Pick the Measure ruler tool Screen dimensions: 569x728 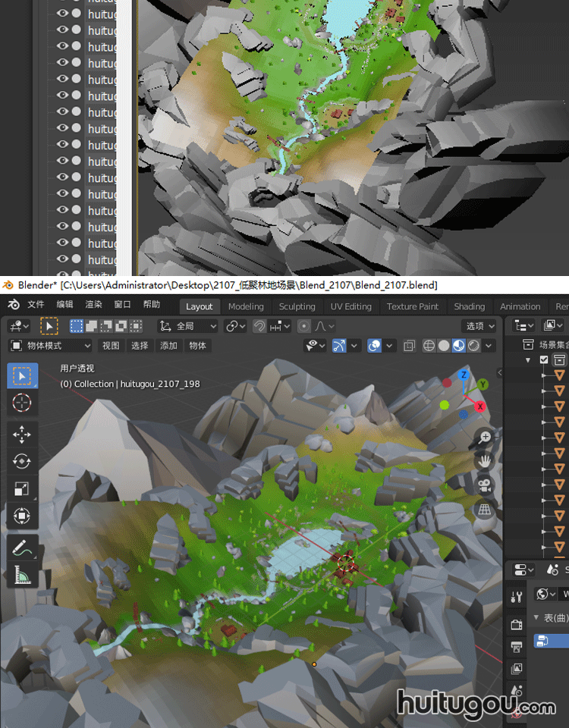point(22,576)
